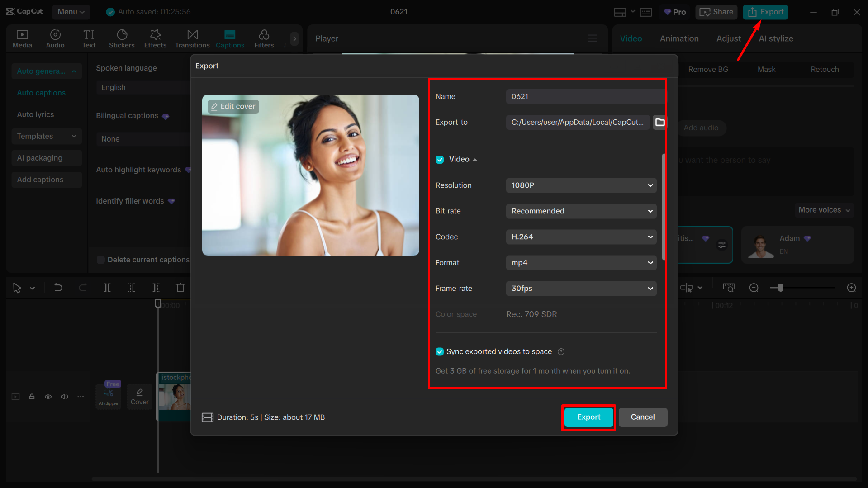Open voice settings sliders icon

[722, 245]
